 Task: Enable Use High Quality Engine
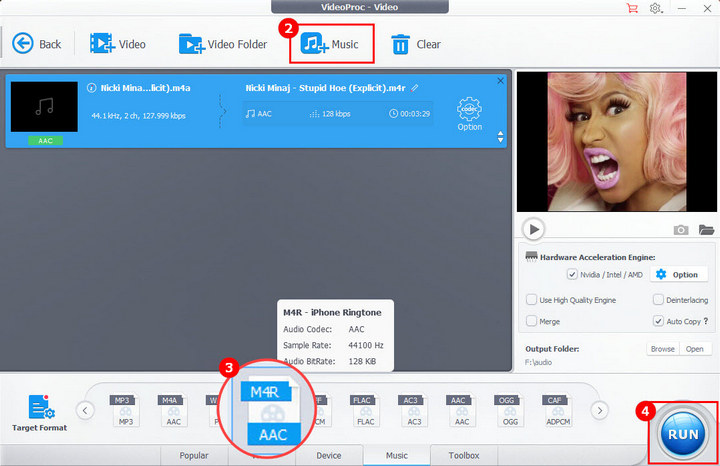(531, 300)
